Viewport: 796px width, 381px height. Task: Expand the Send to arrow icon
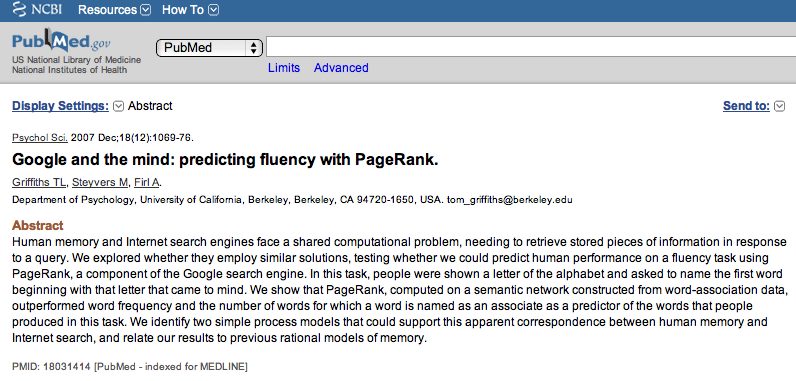780,106
